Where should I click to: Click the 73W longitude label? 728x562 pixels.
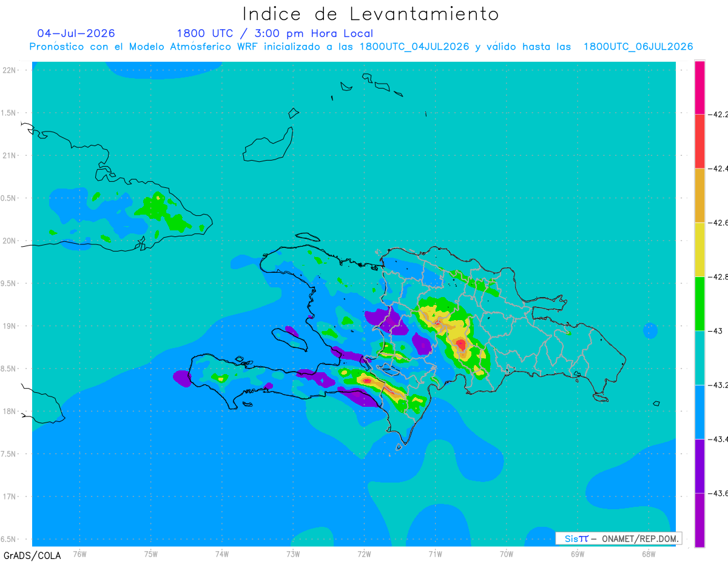pos(293,554)
